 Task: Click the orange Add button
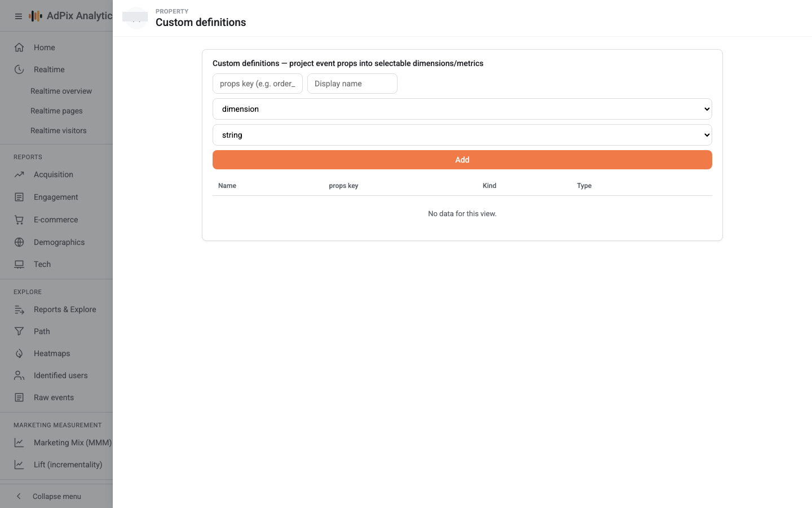tap(462, 160)
